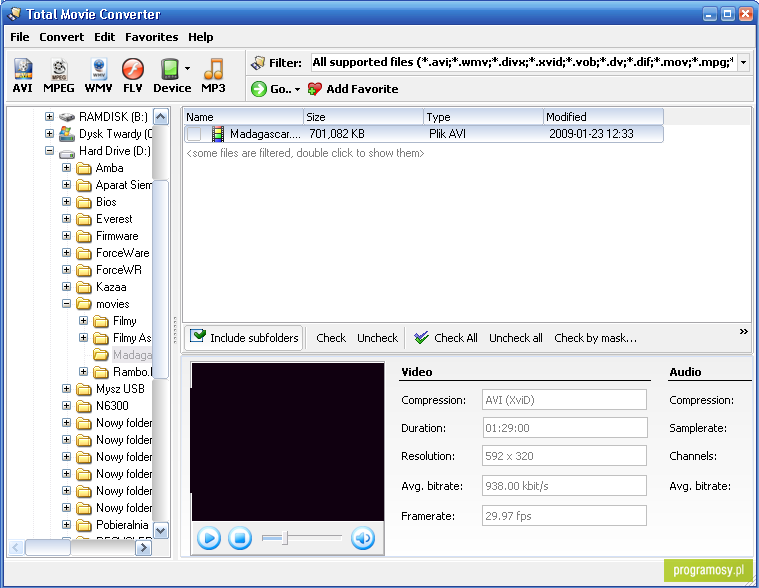Sort the file list by Type column

tap(484, 117)
